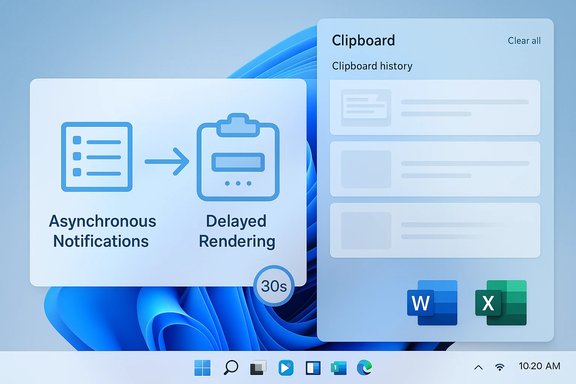Select the first clipboard history item
This screenshot has height=384, width=576.
pyautogui.click(x=435, y=107)
